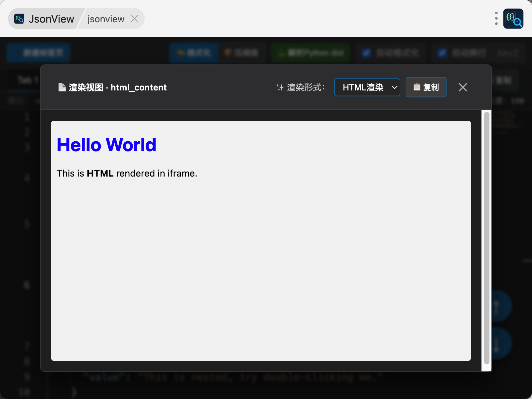532x399 pixels.
Task: Click the blurred up-arrow round button
Action: coord(496,306)
